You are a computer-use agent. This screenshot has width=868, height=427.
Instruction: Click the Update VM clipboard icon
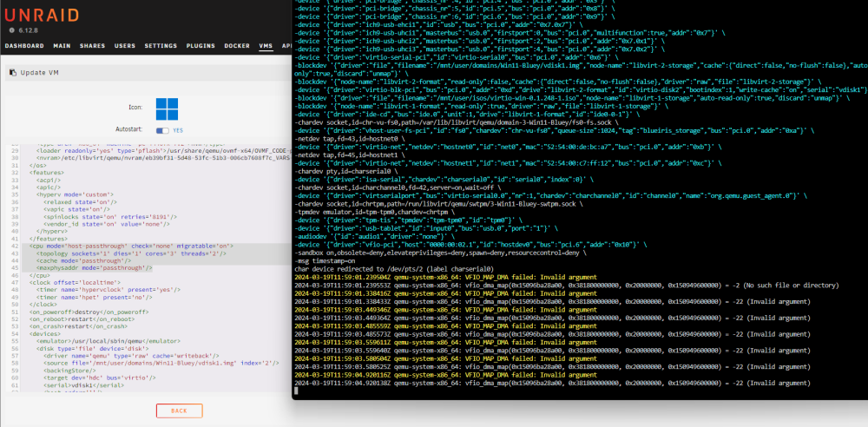pos(13,73)
